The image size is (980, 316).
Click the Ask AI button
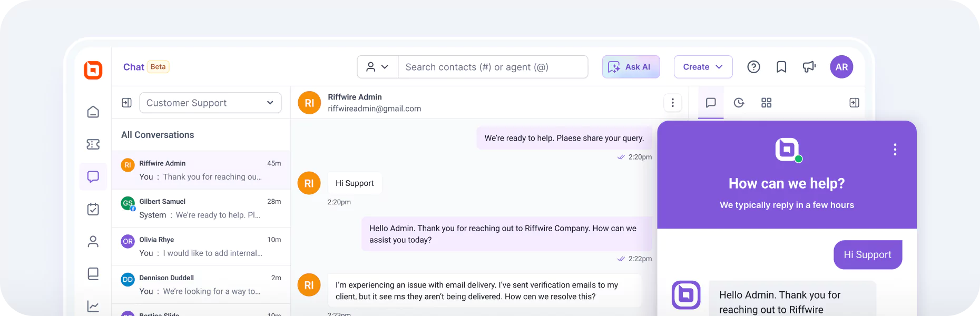click(x=631, y=67)
